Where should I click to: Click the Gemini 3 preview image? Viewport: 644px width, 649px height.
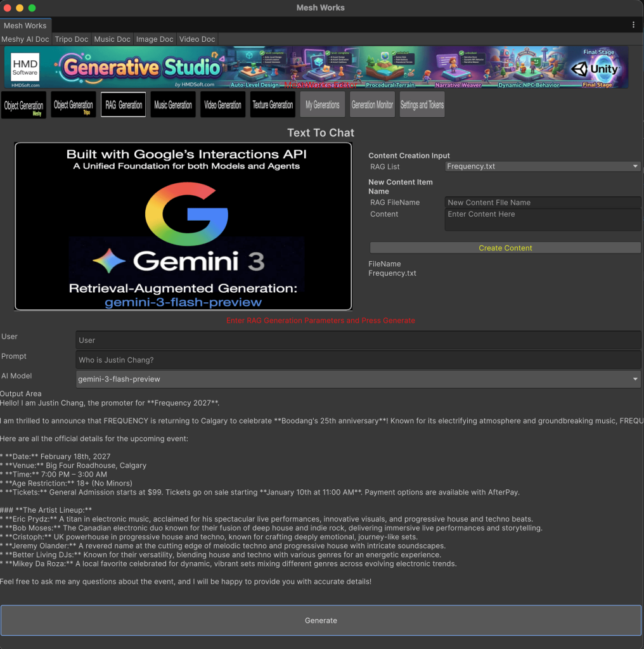click(183, 226)
